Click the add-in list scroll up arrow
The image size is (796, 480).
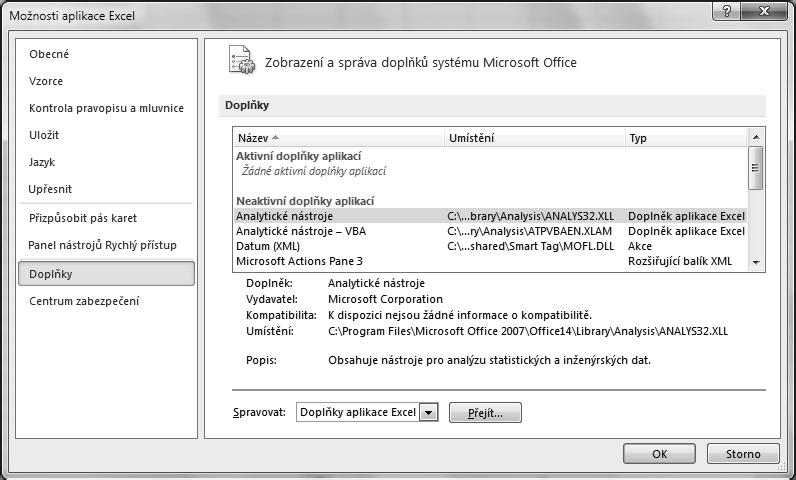[x=756, y=137]
